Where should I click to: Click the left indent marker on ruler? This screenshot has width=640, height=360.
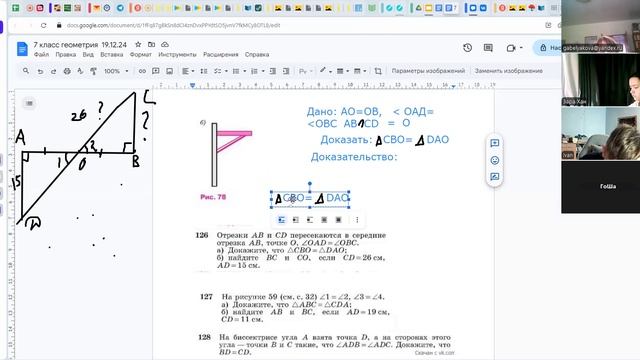click(192, 85)
